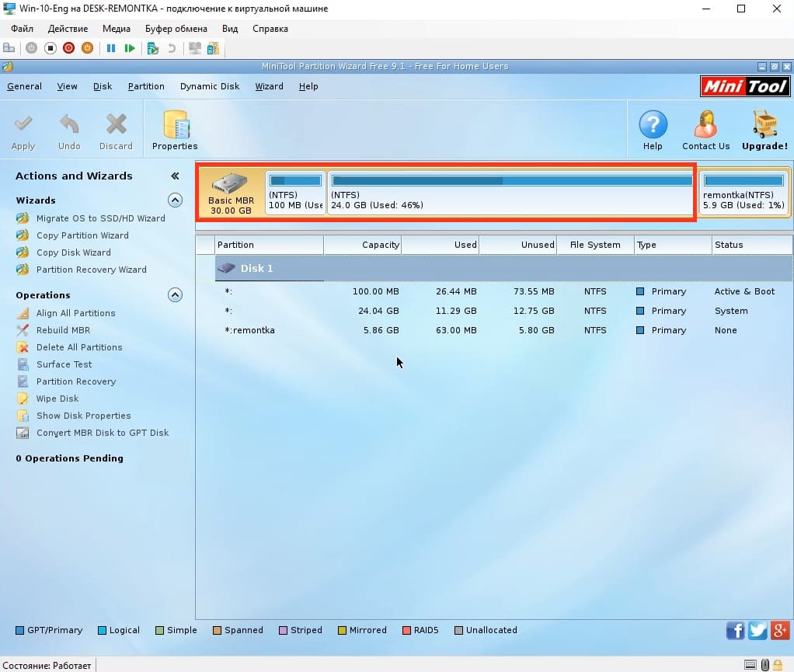Sort by the Capacity column header
Image resolution: width=794 pixels, height=672 pixels.
pos(363,245)
